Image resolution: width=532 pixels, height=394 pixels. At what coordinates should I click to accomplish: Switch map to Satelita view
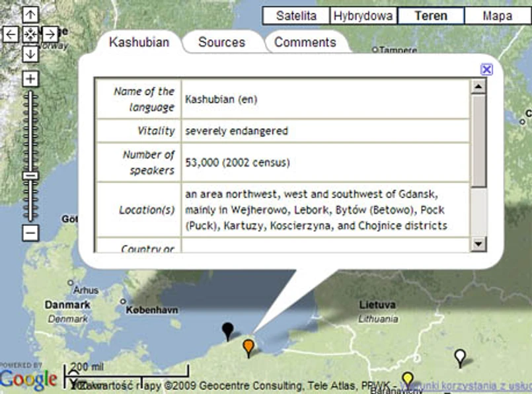[296, 16]
